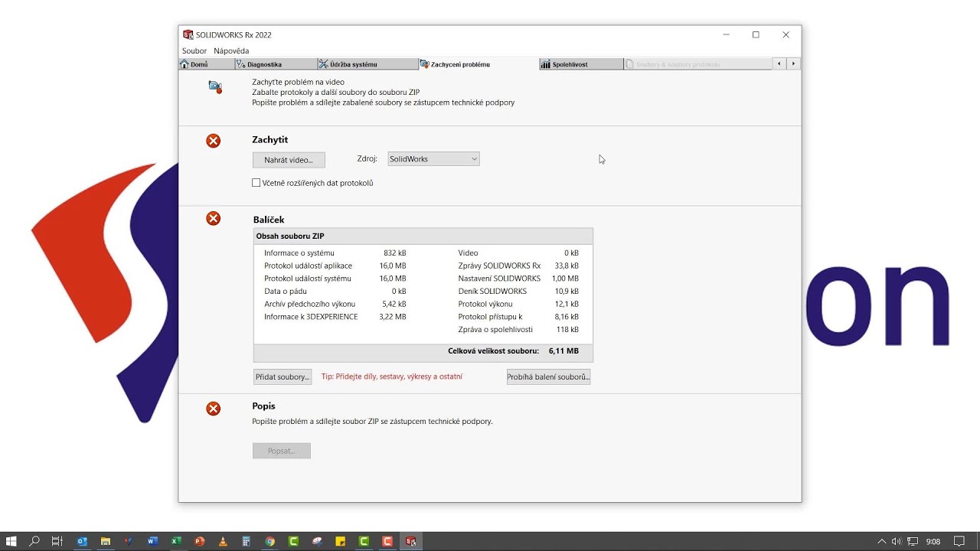Click the Protokol událostí systému row

pyautogui.click(x=335, y=279)
